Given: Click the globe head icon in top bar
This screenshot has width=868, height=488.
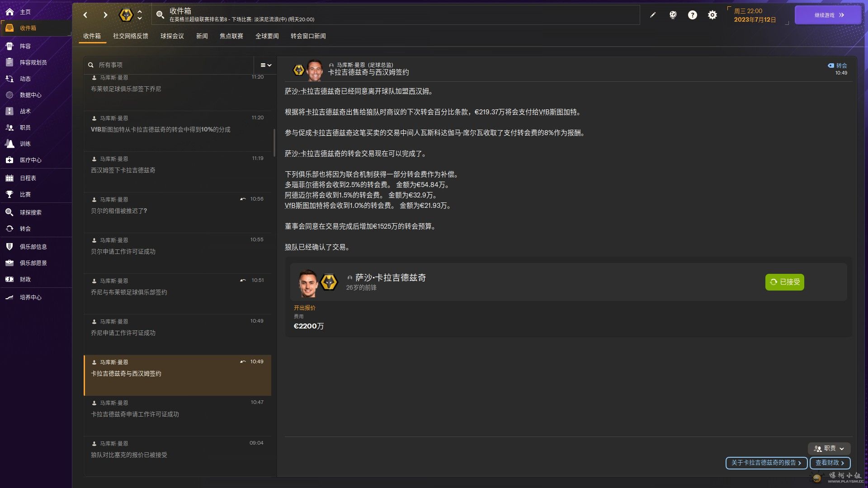Looking at the screenshot, I should coord(673,15).
